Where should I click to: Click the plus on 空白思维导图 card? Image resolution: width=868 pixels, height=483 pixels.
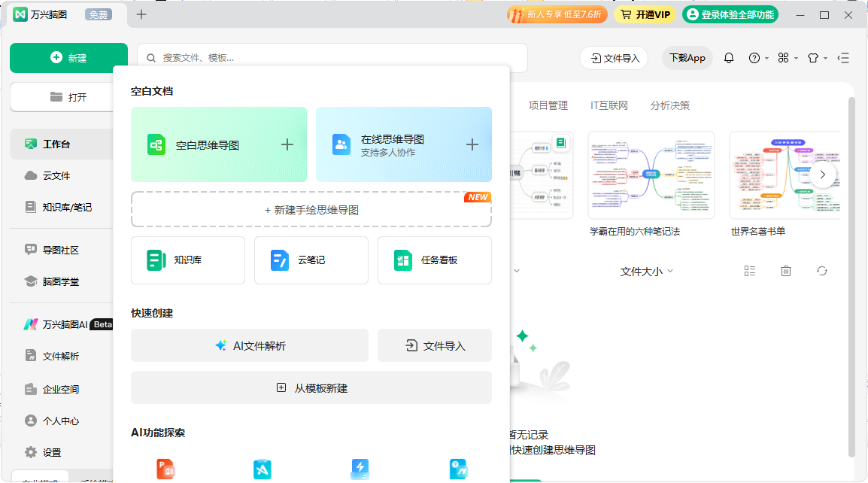click(287, 144)
